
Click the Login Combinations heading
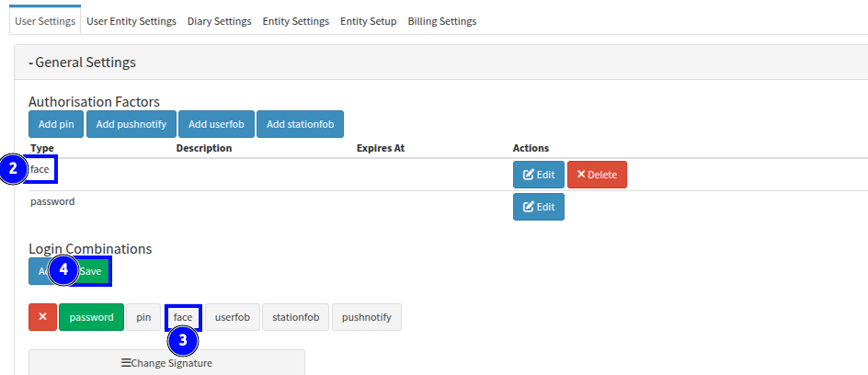tap(90, 248)
